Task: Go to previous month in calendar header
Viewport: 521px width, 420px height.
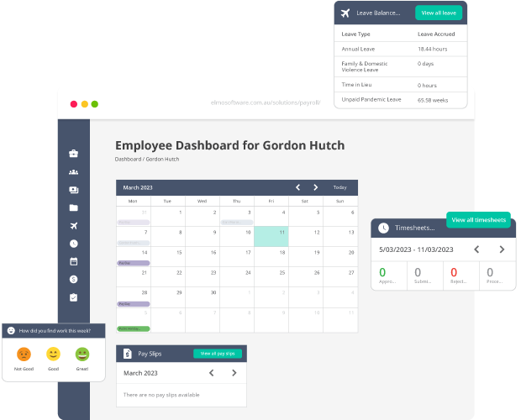Action: pyautogui.click(x=297, y=187)
